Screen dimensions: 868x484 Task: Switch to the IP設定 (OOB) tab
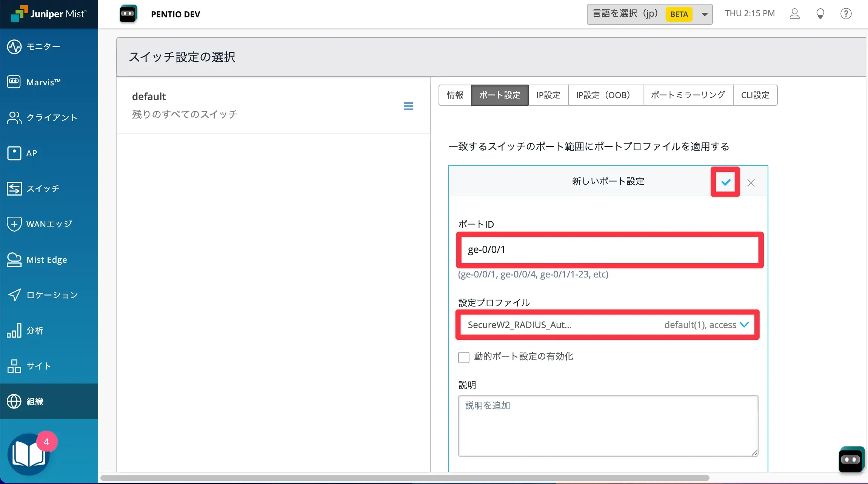[605, 95]
